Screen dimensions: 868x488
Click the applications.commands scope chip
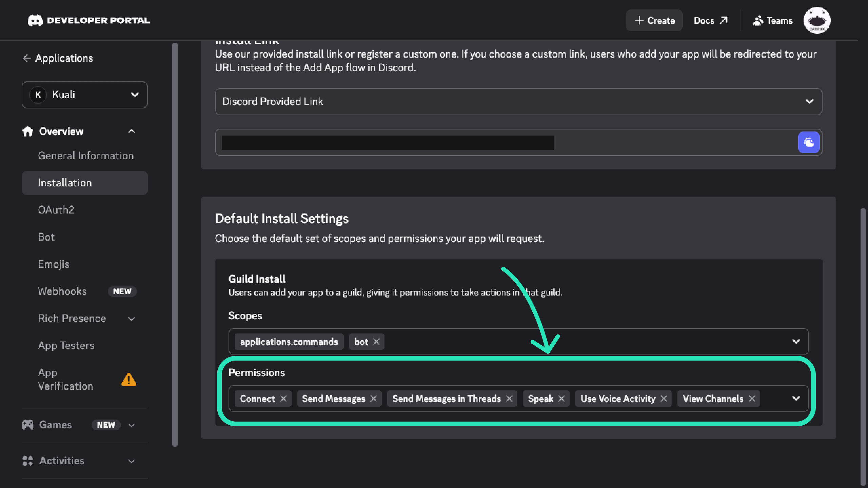click(289, 342)
